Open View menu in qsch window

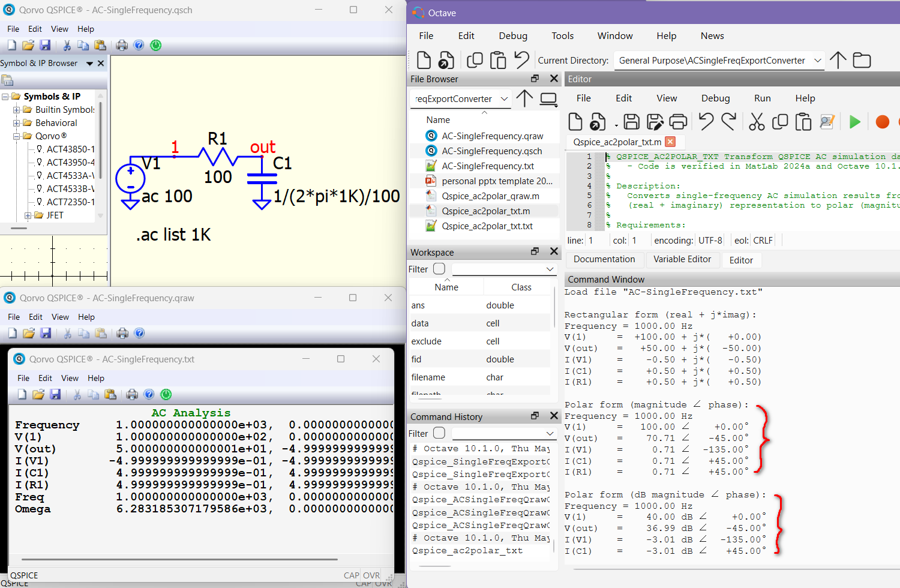point(59,29)
